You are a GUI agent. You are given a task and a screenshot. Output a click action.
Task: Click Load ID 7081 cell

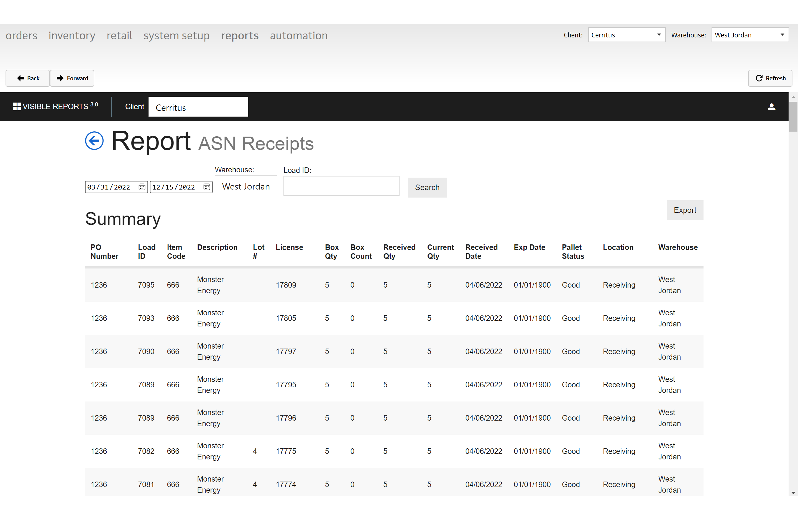click(x=146, y=485)
